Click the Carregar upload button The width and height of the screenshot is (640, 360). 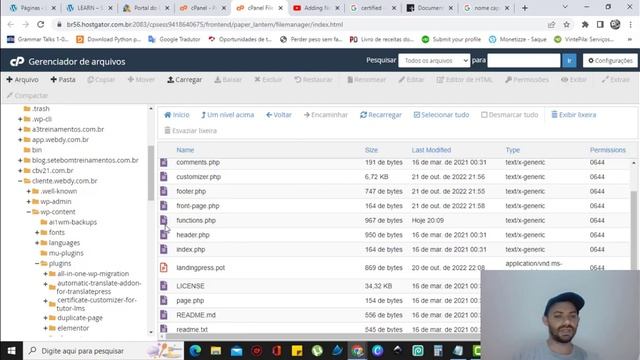184,80
